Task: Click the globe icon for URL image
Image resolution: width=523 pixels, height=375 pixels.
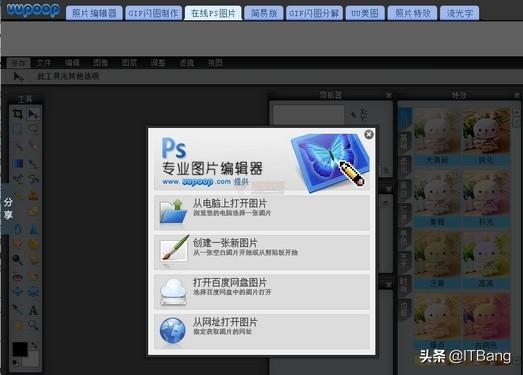Action: [173, 330]
